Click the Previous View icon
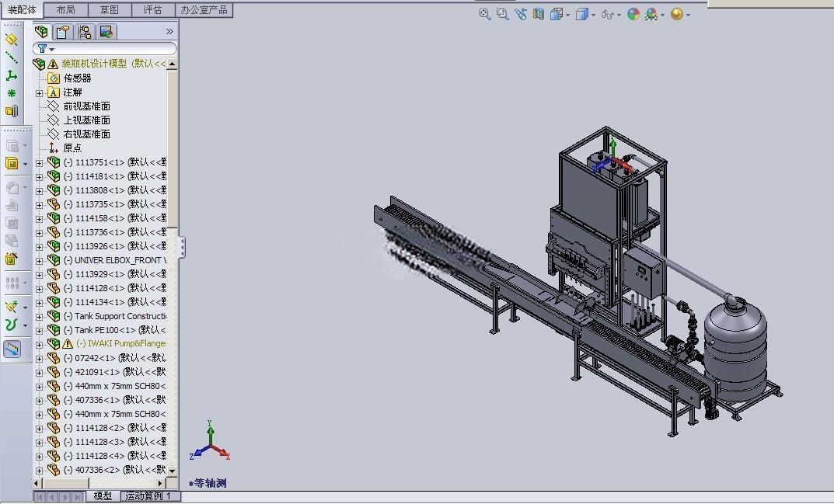This screenshot has height=504, width=834. click(520, 14)
